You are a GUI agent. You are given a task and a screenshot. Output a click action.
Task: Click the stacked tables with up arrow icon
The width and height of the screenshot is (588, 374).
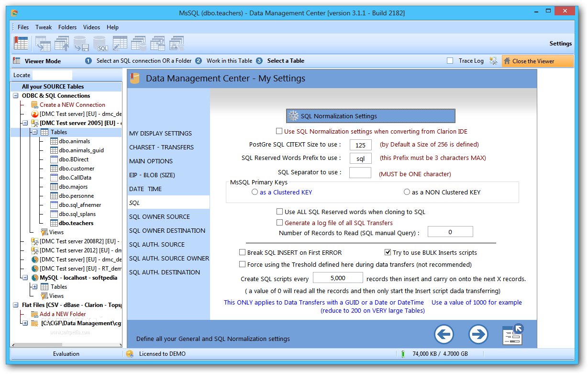[x=62, y=43]
